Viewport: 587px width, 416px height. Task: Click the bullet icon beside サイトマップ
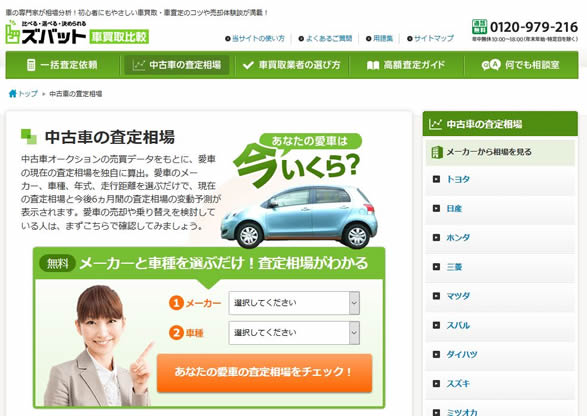[x=410, y=39]
